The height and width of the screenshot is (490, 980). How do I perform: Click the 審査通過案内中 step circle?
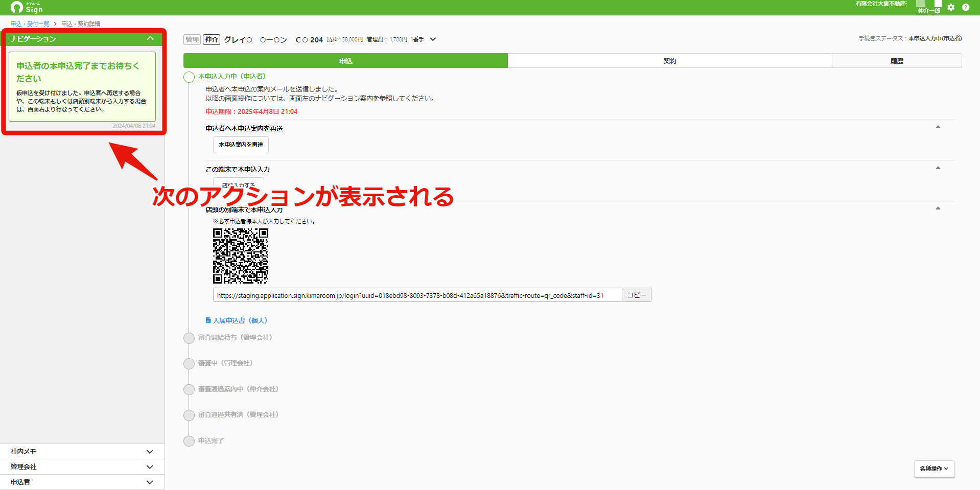[x=189, y=389]
